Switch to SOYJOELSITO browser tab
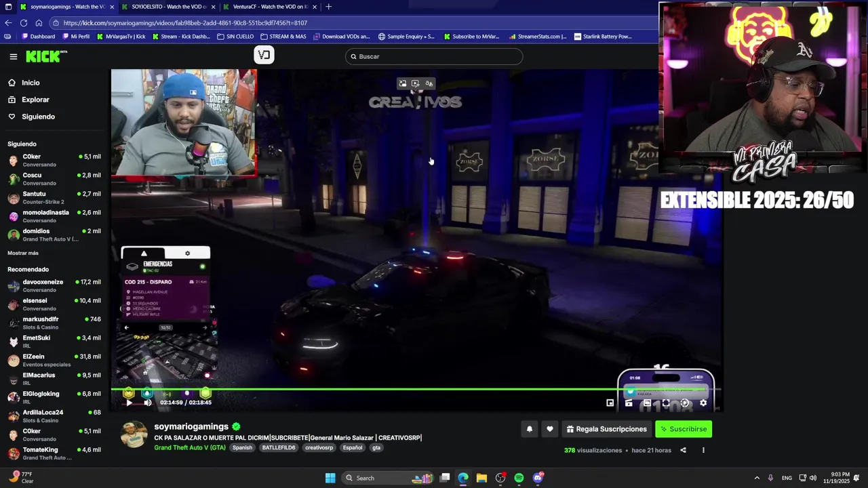The height and width of the screenshot is (488, 868). [167, 7]
